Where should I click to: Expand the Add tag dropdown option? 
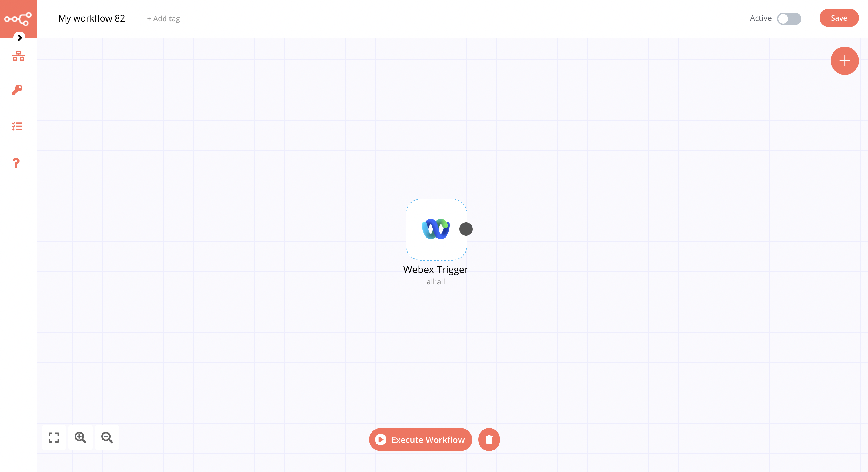point(163,18)
